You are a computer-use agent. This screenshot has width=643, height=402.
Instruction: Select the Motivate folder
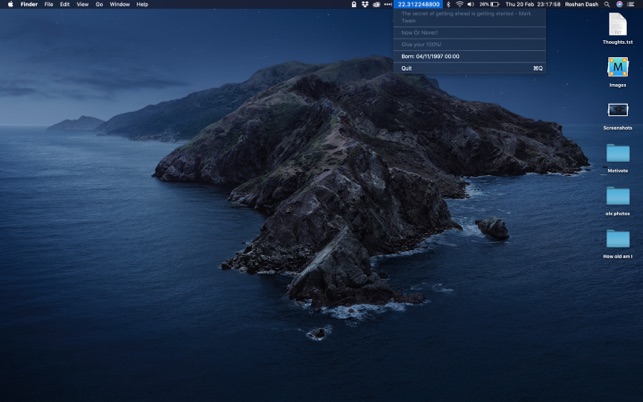tap(617, 153)
